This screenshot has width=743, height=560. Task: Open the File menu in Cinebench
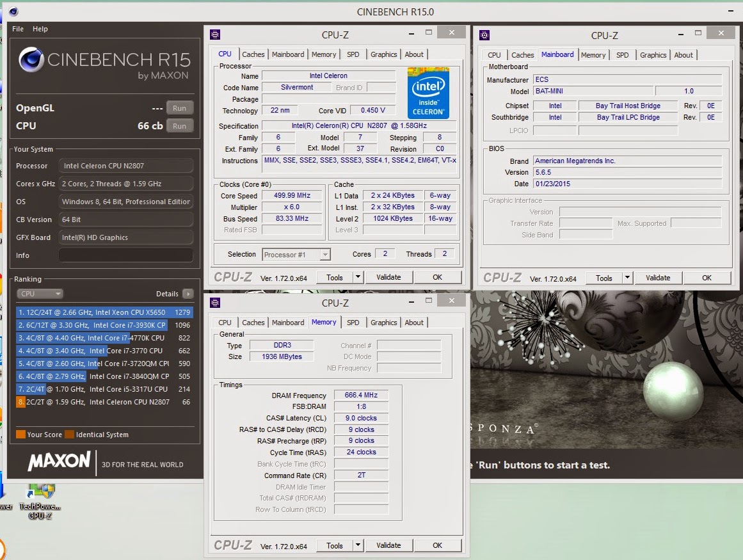(x=18, y=29)
